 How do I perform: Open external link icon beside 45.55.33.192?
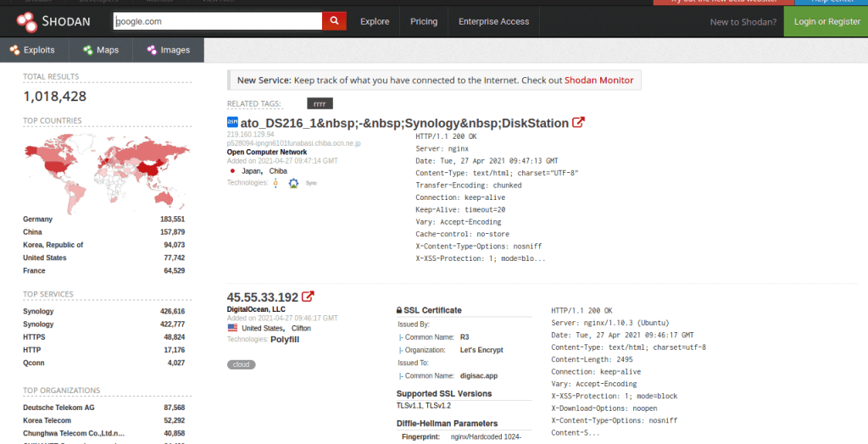(x=309, y=297)
